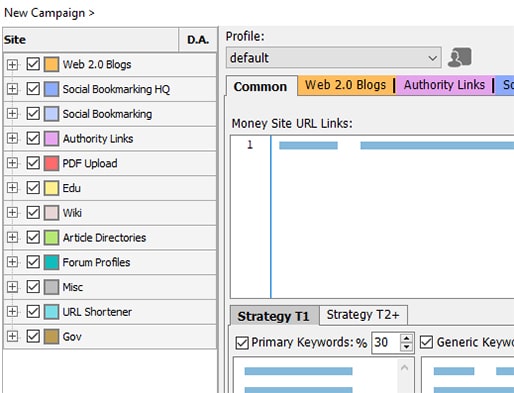Uncheck the URL Shortener checkbox
The image size is (514, 393).
[x=33, y=311]
